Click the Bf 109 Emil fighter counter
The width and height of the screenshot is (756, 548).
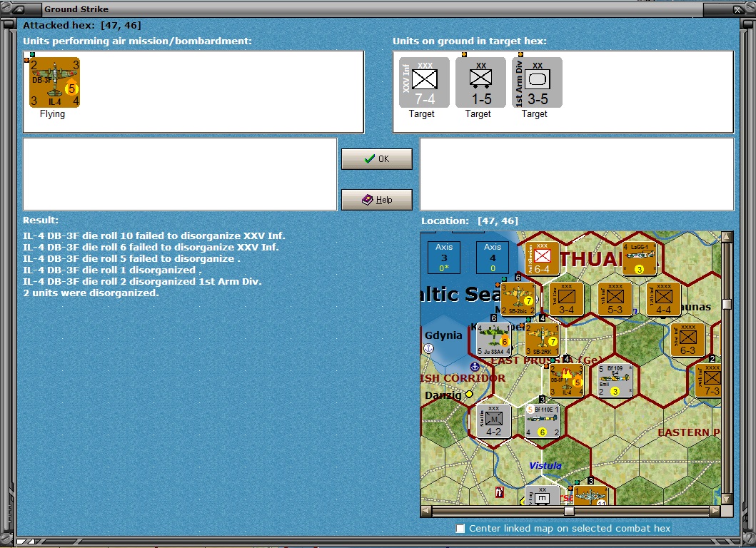pyautogui.click(x=615, y=380)
